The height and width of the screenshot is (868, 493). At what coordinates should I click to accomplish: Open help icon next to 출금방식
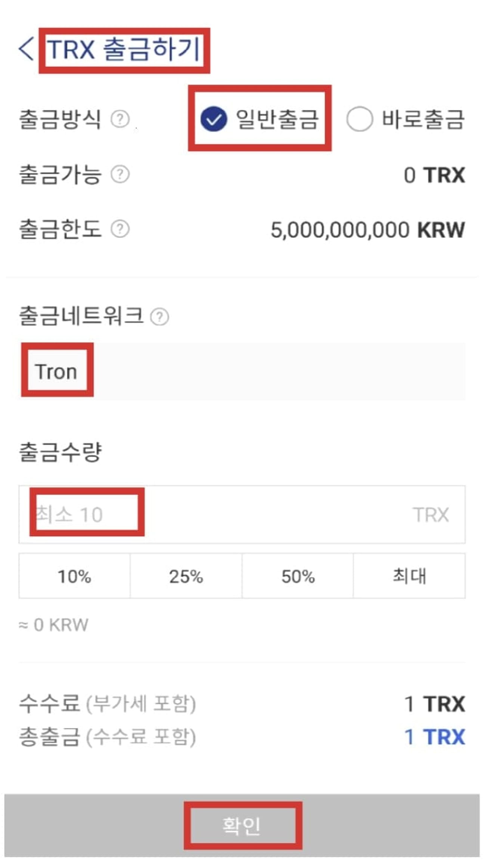point(120,119)
